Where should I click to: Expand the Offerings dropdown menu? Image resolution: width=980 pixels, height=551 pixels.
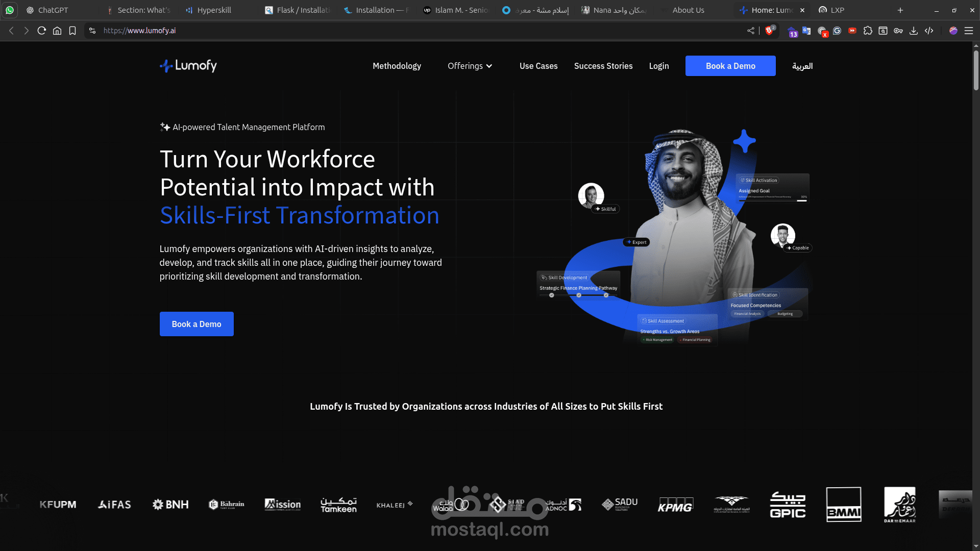point(470,66)
